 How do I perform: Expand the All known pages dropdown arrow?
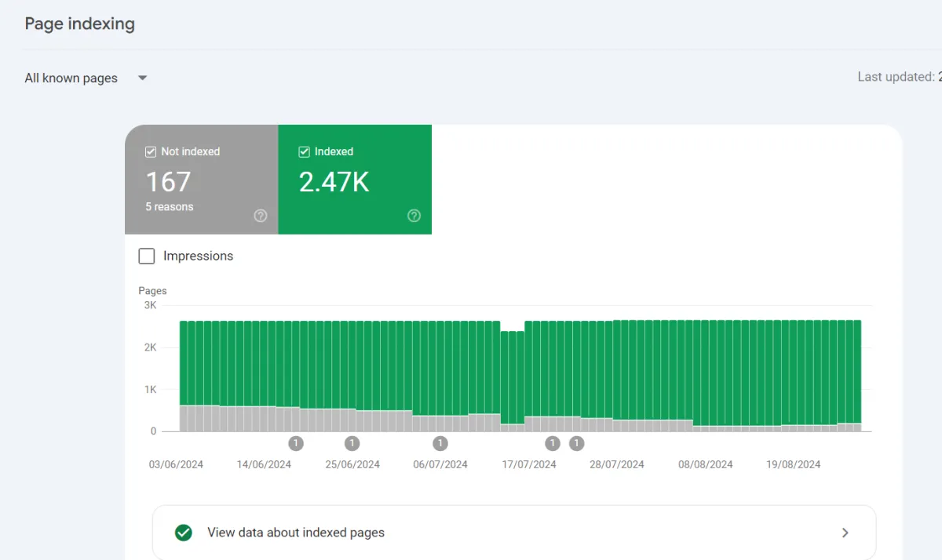click(142, 78)
